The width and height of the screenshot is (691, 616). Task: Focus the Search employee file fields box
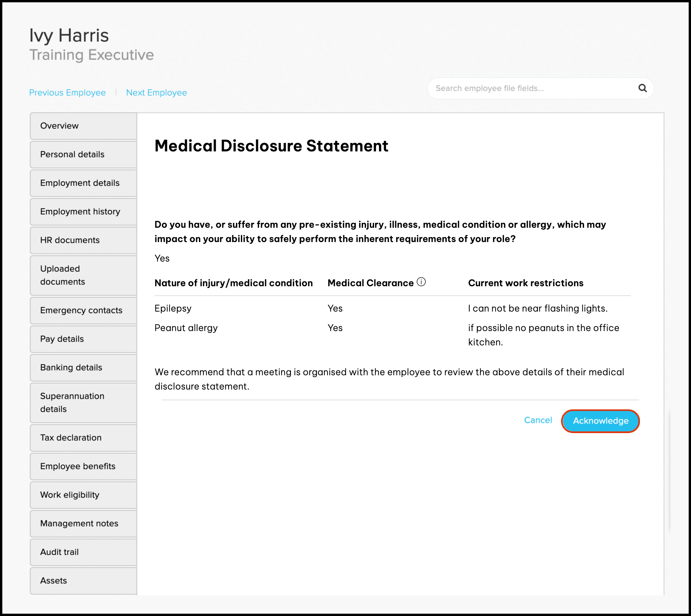tap(540, 88)
